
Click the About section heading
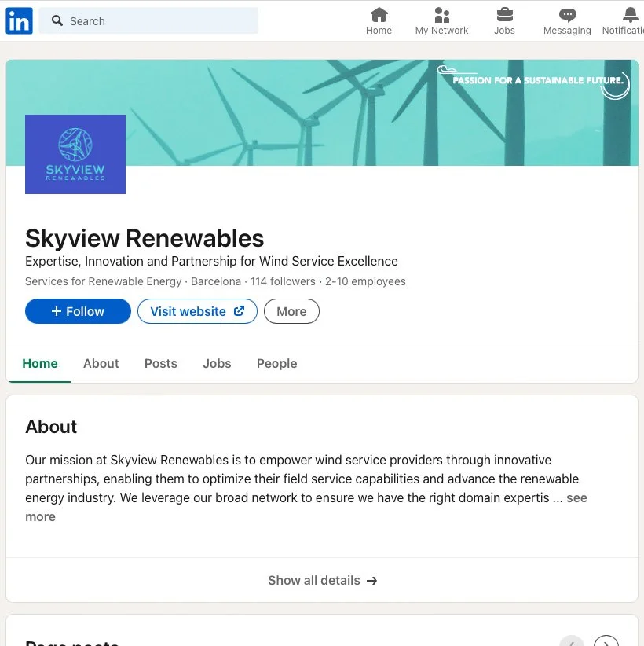[51, 427]
